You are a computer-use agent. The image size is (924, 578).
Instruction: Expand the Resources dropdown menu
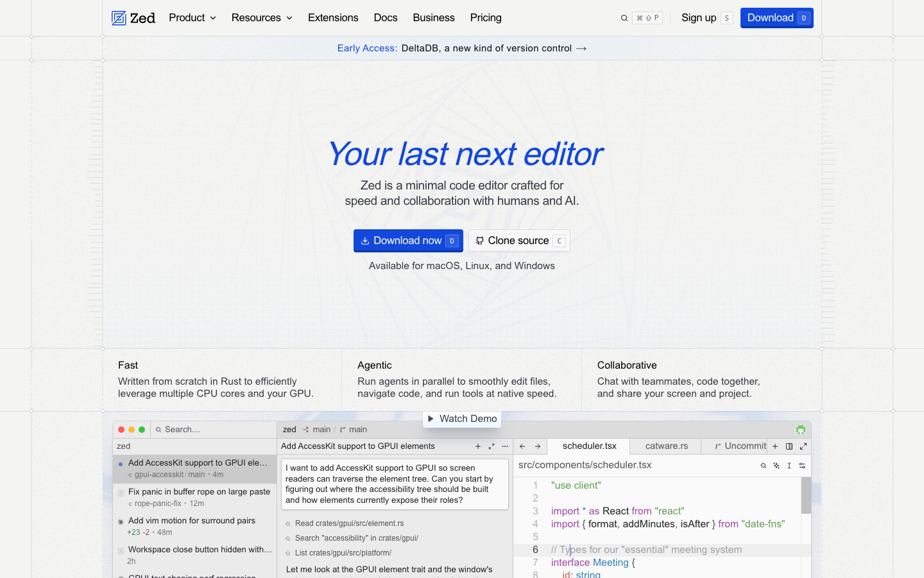click(x=262, y=18)
